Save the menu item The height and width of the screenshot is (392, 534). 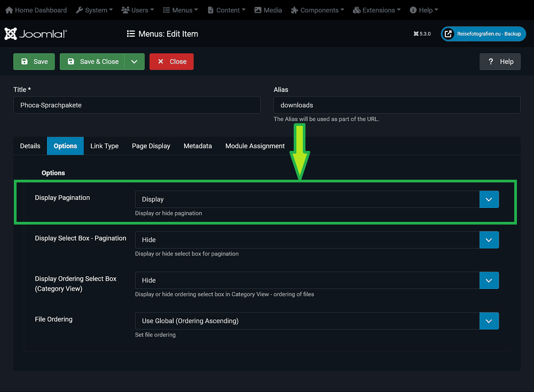34,61
